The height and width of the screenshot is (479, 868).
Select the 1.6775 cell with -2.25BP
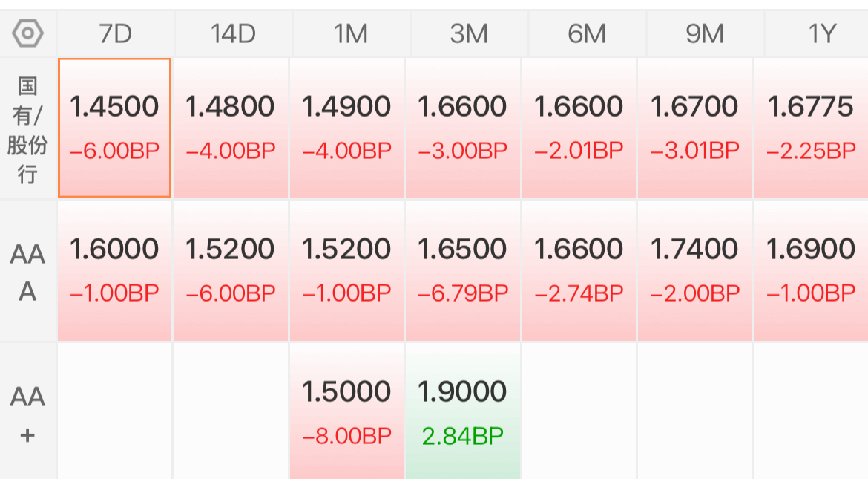811,128
